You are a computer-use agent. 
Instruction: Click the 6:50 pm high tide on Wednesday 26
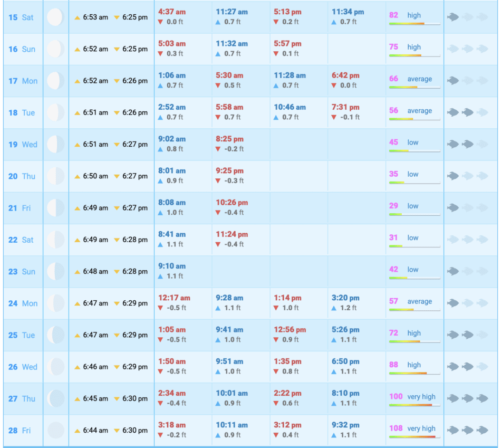[x=345, y=362]
